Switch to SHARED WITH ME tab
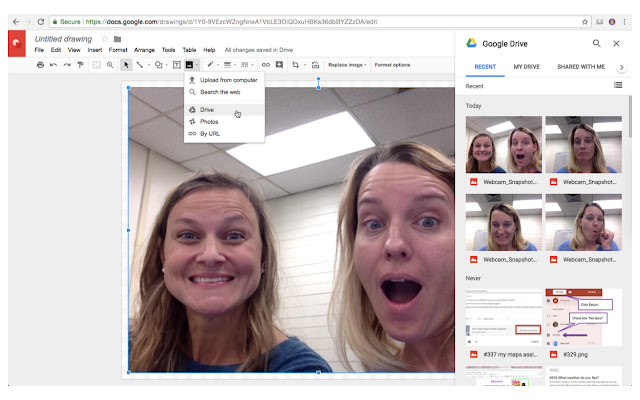This screenshot has height=400, width=640. tap(581, 67)
